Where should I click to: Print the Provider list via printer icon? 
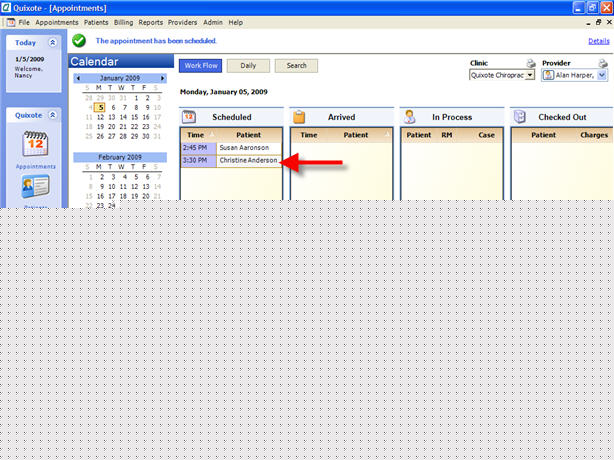coord(603,63)
